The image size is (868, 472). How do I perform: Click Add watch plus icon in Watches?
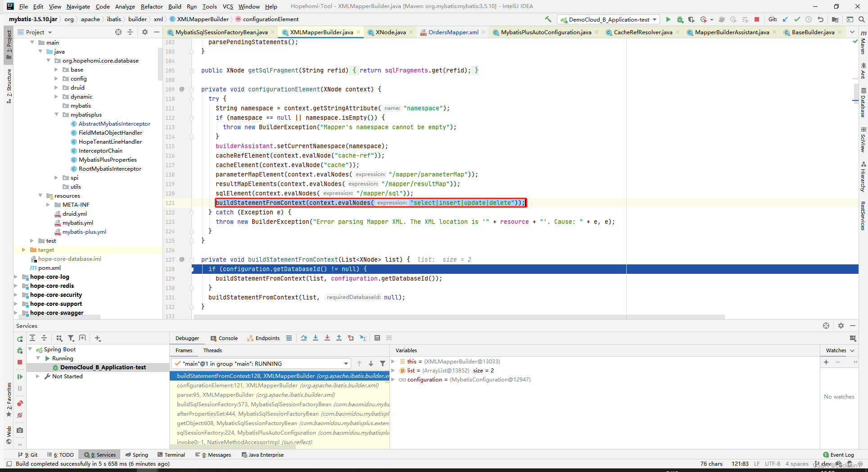point(826,362)
